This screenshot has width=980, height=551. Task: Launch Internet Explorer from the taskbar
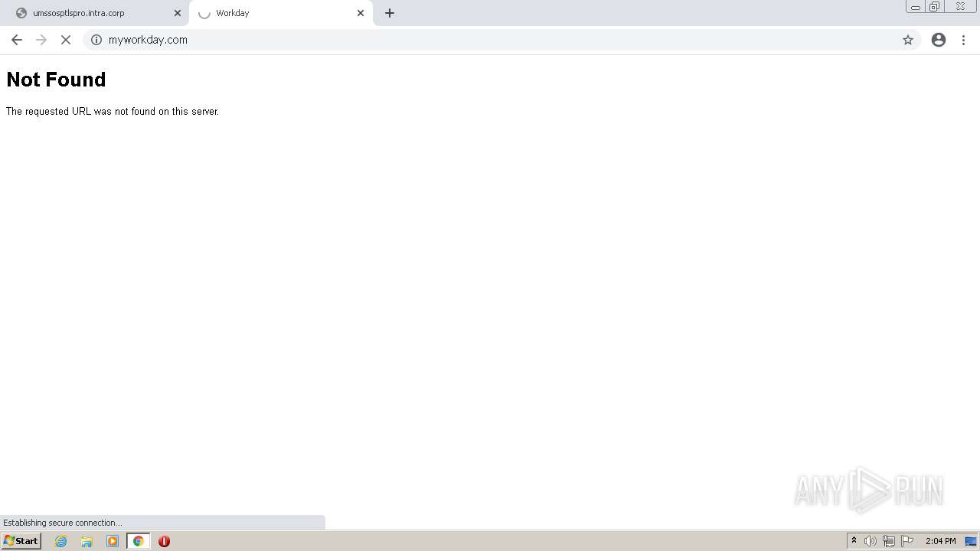[61, 541]
